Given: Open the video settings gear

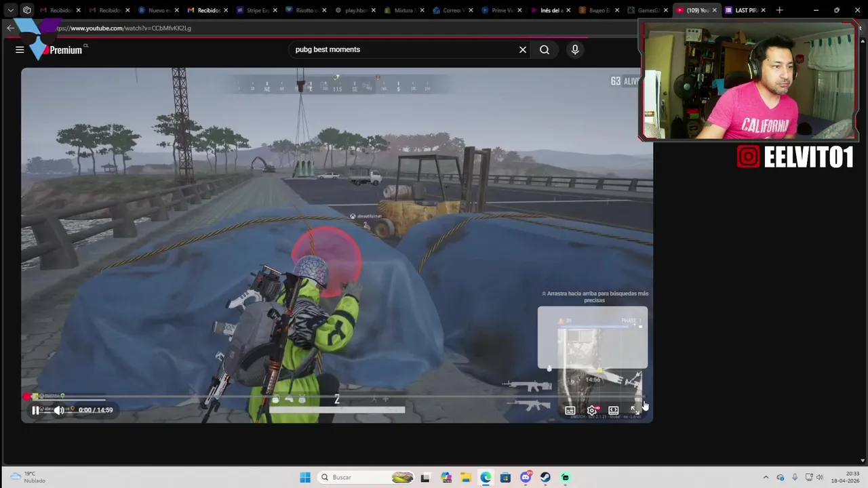Looking at the screenshot, I should pos(592,410).
